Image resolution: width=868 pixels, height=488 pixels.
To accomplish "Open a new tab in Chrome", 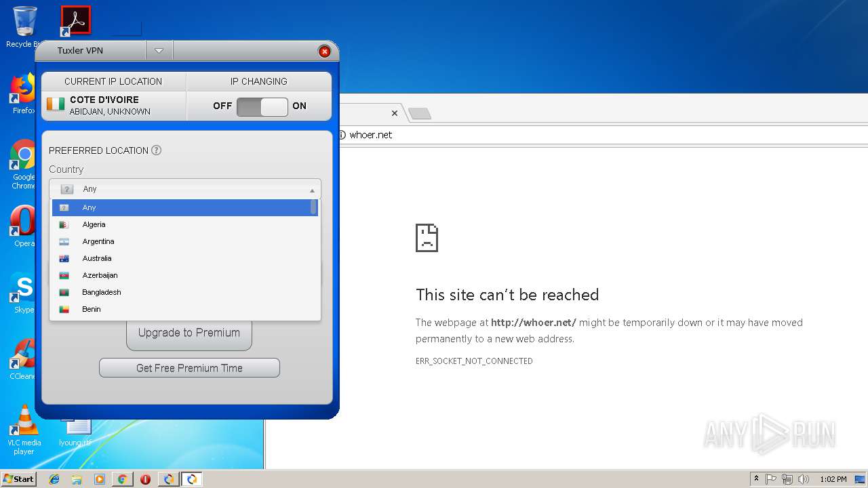I will 420,113.
